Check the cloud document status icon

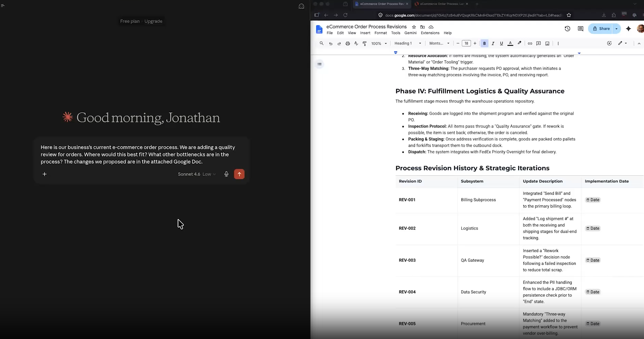[x=431, y=27]
